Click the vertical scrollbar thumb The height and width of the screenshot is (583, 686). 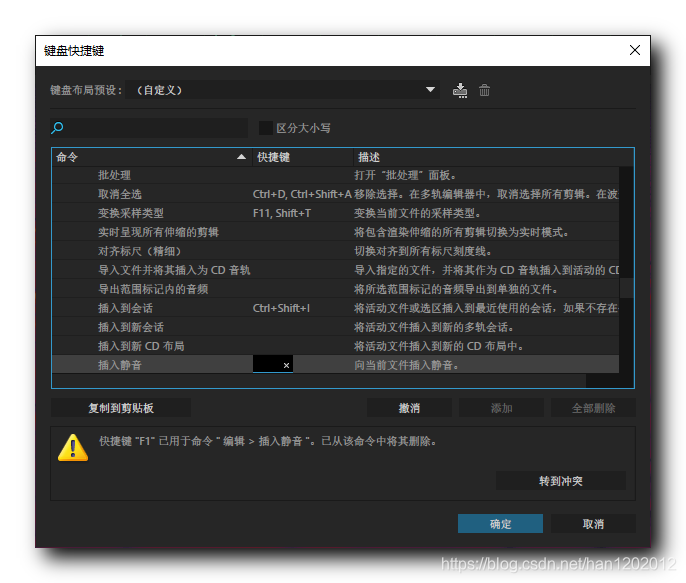coord(626,288)
